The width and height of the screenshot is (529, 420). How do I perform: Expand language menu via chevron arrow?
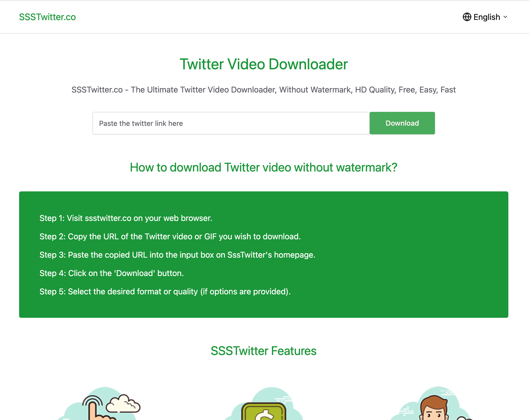tap(505, 17)
